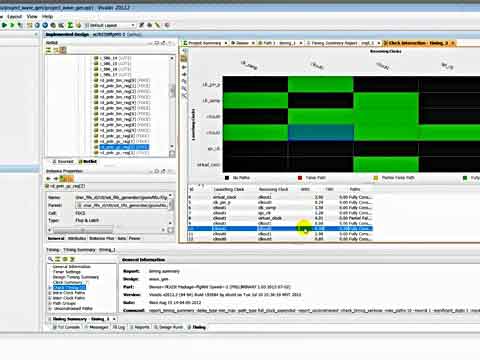Image resolution: width=480 pixels, height=360 pixels.
Task: Click the teal-highlighted cell in clock interaction matrix
Action: pos(321,133)
